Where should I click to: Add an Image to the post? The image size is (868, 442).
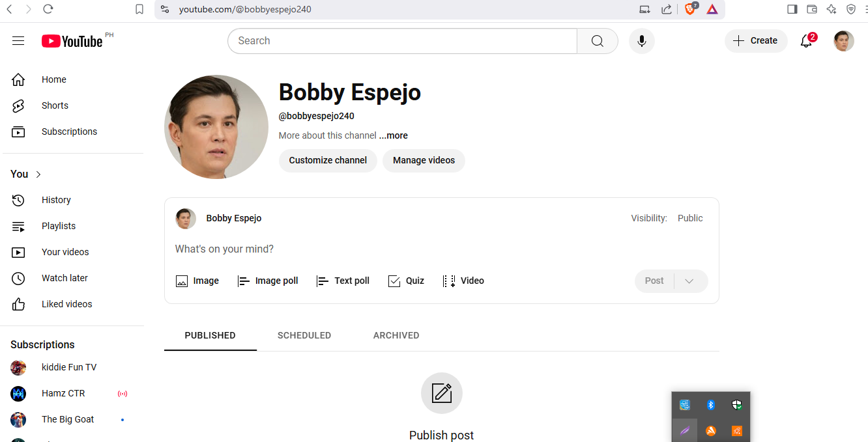[197, 281]
